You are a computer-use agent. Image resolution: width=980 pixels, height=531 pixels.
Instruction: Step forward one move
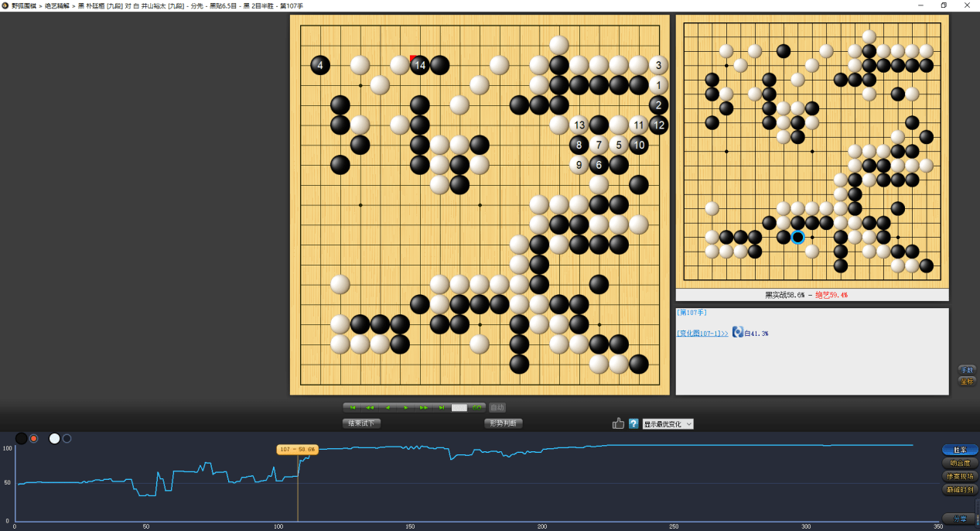(x=405, y=407)
